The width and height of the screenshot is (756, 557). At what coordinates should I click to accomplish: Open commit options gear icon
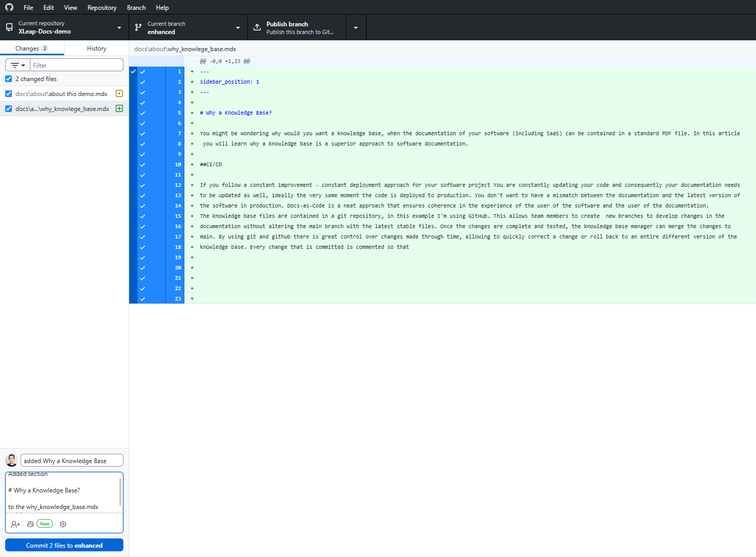[63, 524]
